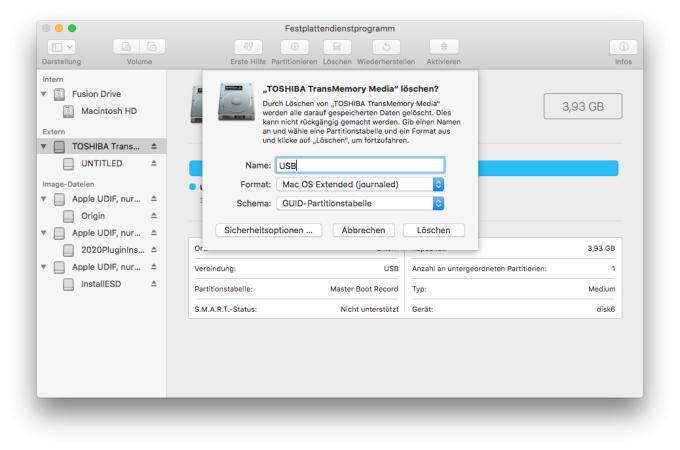Collapse the Fusion Drive disclosure triangle
Viewport: 680px width, 450px height.
44,94
